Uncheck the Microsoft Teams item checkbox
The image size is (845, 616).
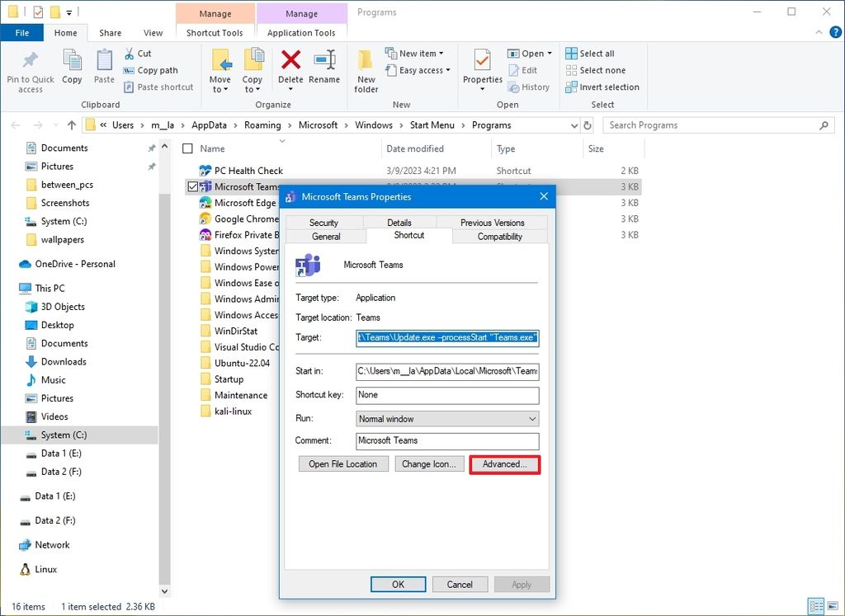(x=192, y=186)
